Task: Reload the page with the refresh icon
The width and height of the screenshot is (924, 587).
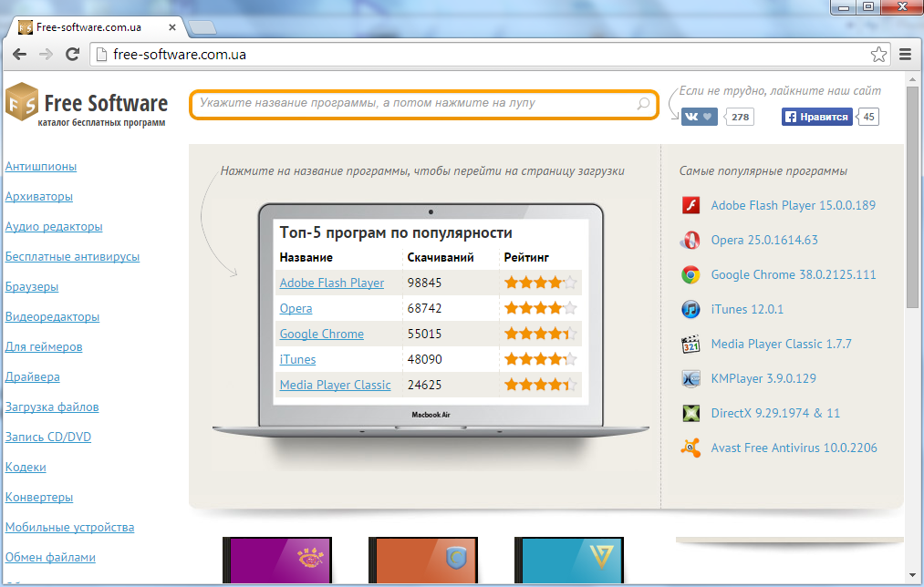Action: pyautogui.click(x=72, y=55)
